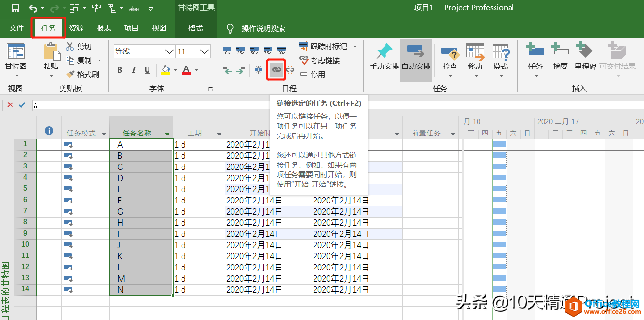Toggle Bold text formatting
The width and height of the screenshot is (644, 320).
click(120, 70)
